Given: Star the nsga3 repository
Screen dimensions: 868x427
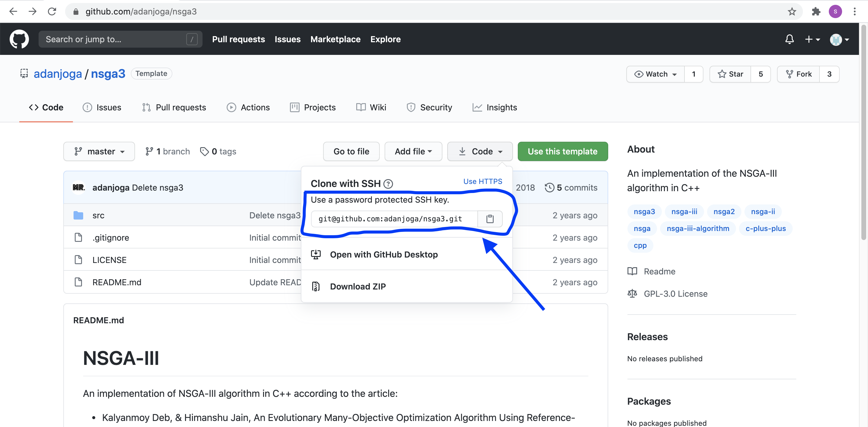Looking at the screenshot, I should (730, 74).
